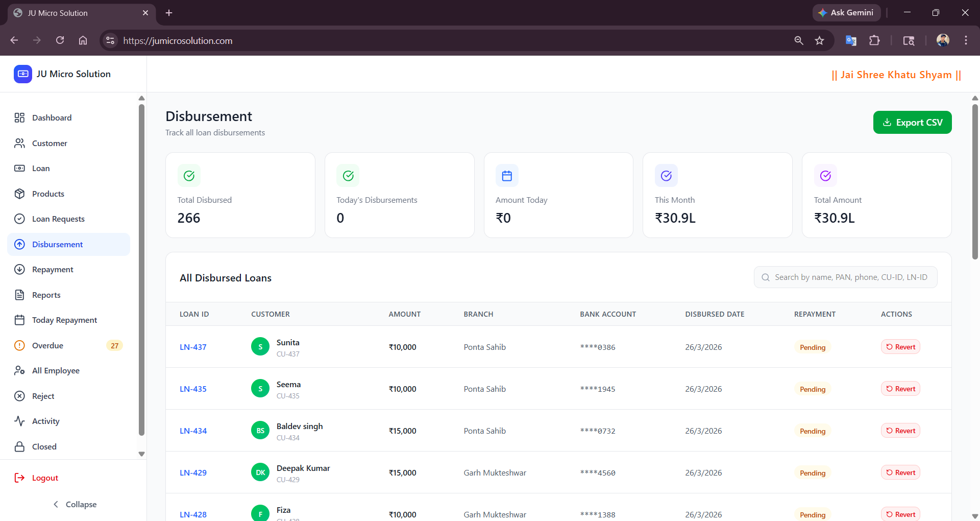Go to the Customer section

point(68,143)
